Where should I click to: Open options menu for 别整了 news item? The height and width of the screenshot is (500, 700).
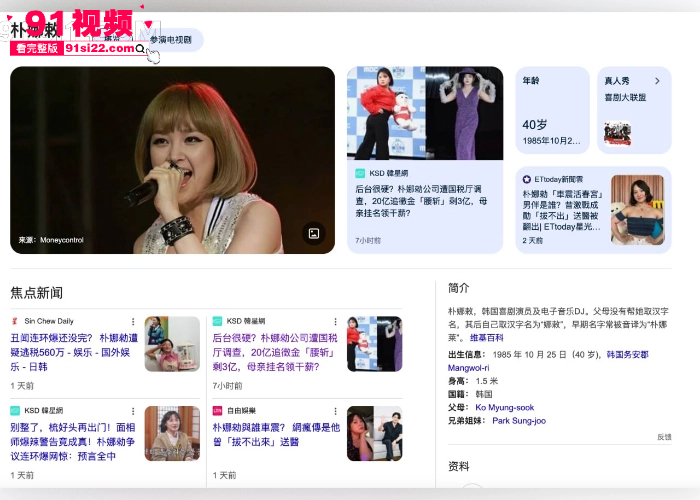(133, 411)
